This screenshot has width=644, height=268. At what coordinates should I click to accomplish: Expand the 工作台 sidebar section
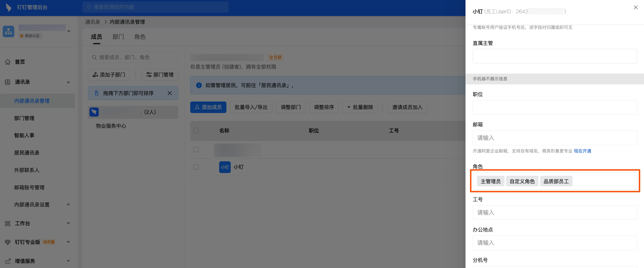coord(68,224)
